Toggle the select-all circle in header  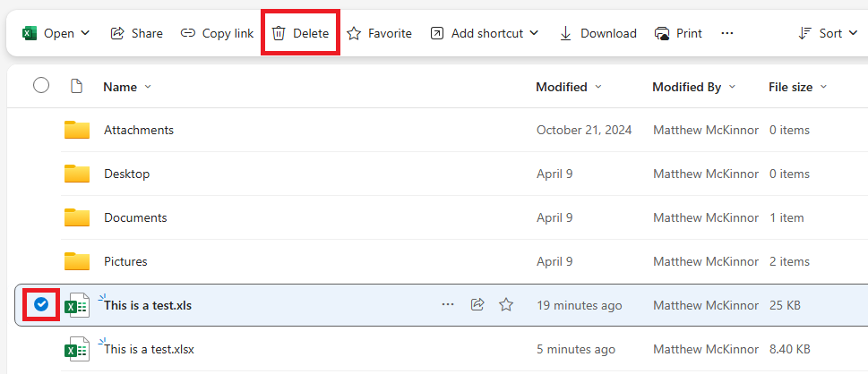41,86
